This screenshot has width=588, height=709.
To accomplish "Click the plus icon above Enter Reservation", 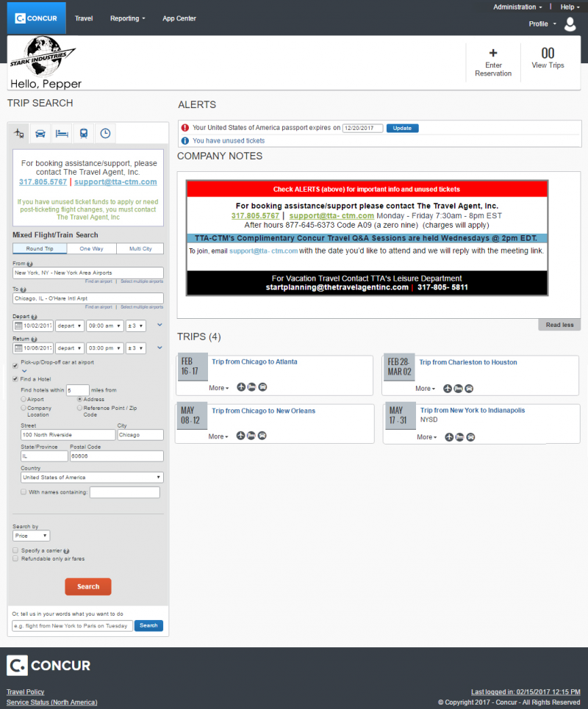I will [493, 53].
